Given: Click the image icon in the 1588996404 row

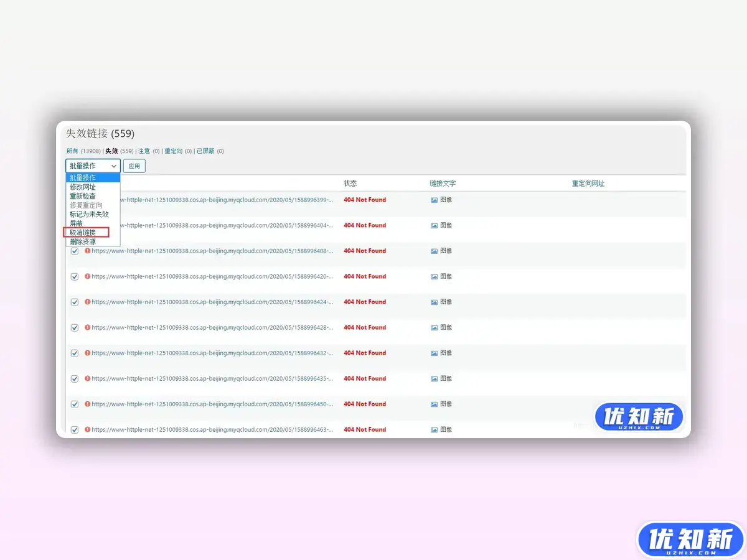Looking at the screenshot, I should (x=435, y=226).
